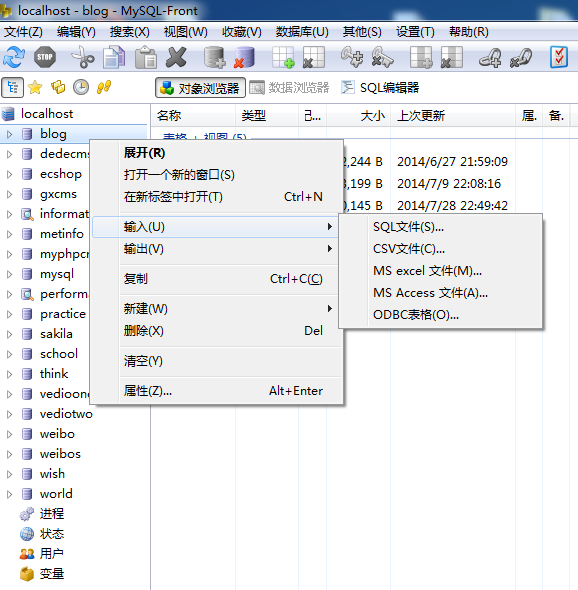Sort by 名称 column header

point(193,116)
